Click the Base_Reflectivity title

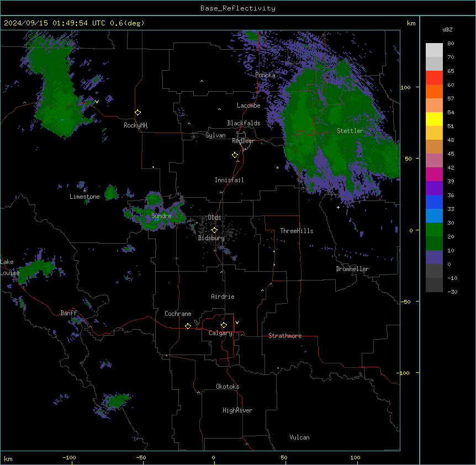[238, 8]
